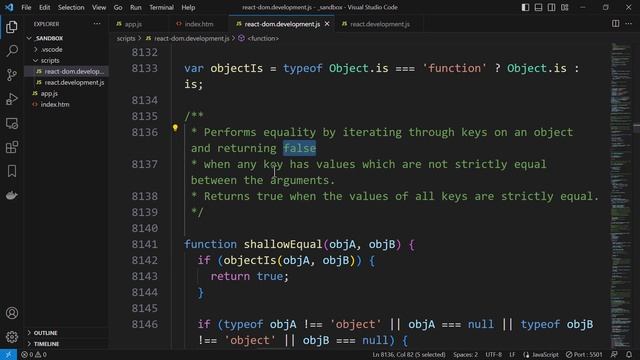Click the vertical scrollbar thumb
The image size is (640, 360).
point(637,128)
